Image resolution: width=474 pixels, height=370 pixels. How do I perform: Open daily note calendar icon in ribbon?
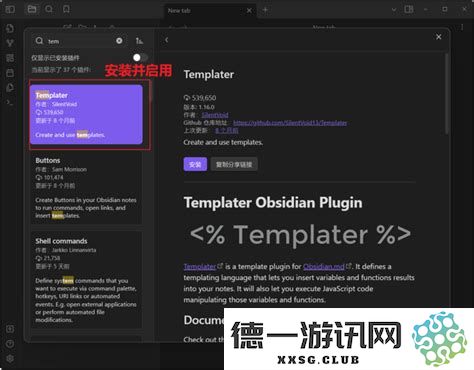(x=10, y=73)
